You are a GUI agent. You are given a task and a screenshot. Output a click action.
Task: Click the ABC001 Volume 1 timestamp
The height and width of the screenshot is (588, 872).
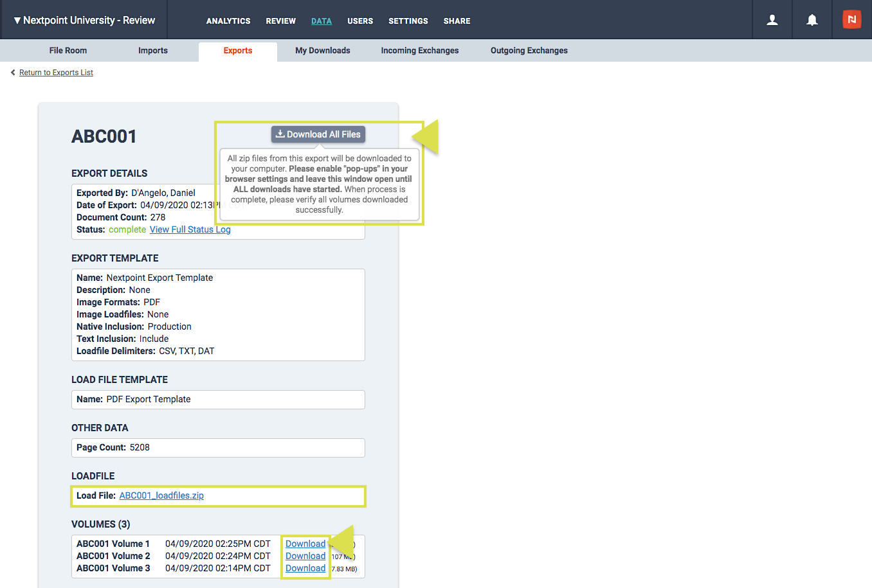[218, 544]
